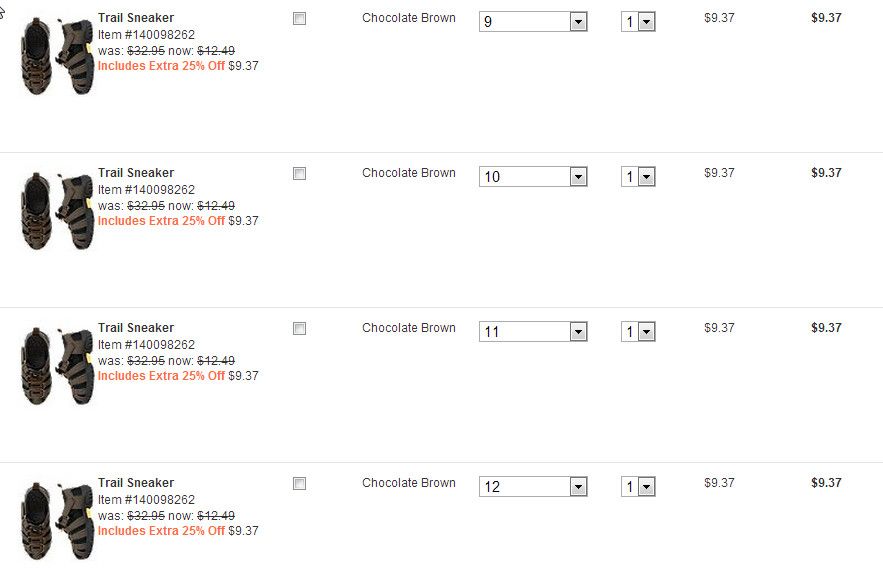
Task: Click the size 11 Trail Sneaker thumbnail
Action: point(57,366)
